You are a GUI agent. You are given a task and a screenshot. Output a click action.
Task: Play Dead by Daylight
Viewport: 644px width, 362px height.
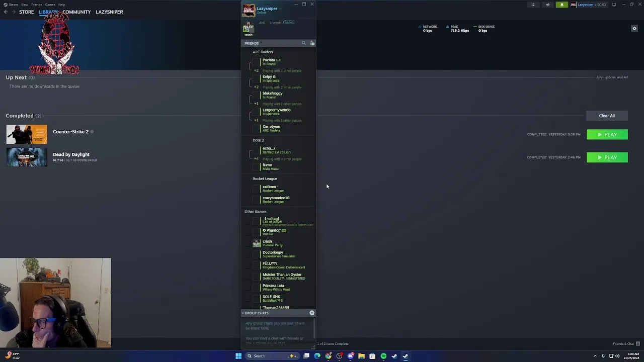607,157
